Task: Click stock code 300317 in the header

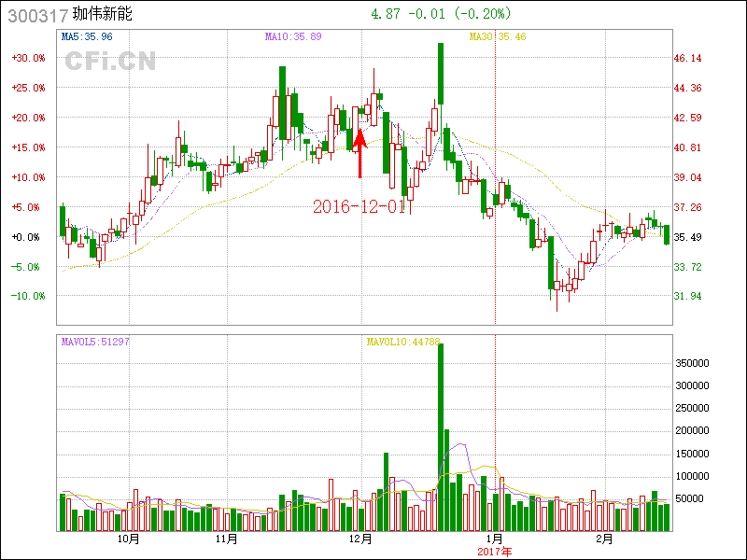Action: (35, 15)
